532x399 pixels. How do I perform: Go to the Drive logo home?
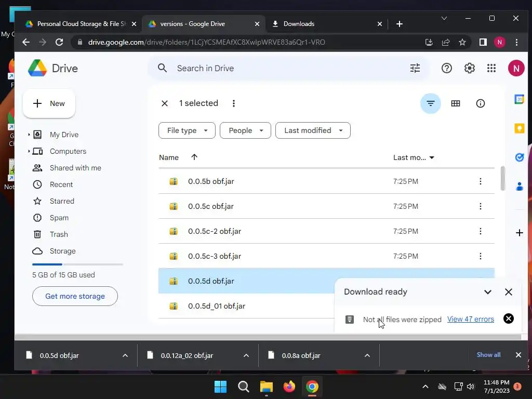53,68
